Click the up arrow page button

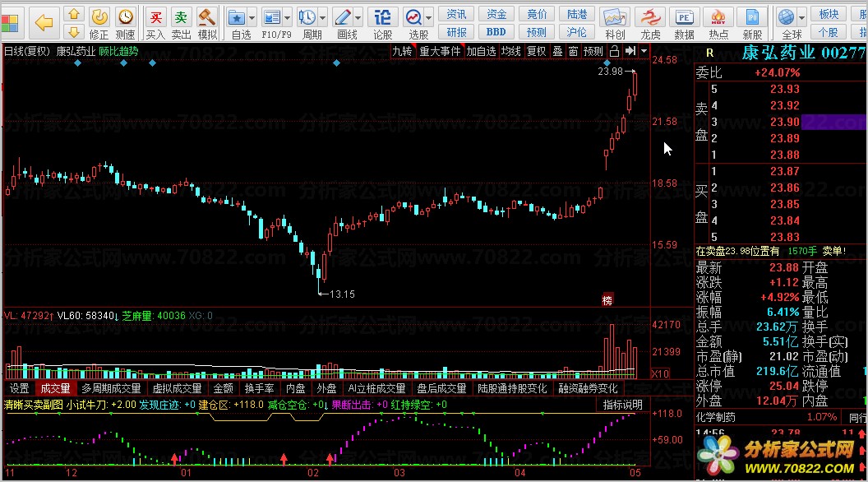[74, 14]
